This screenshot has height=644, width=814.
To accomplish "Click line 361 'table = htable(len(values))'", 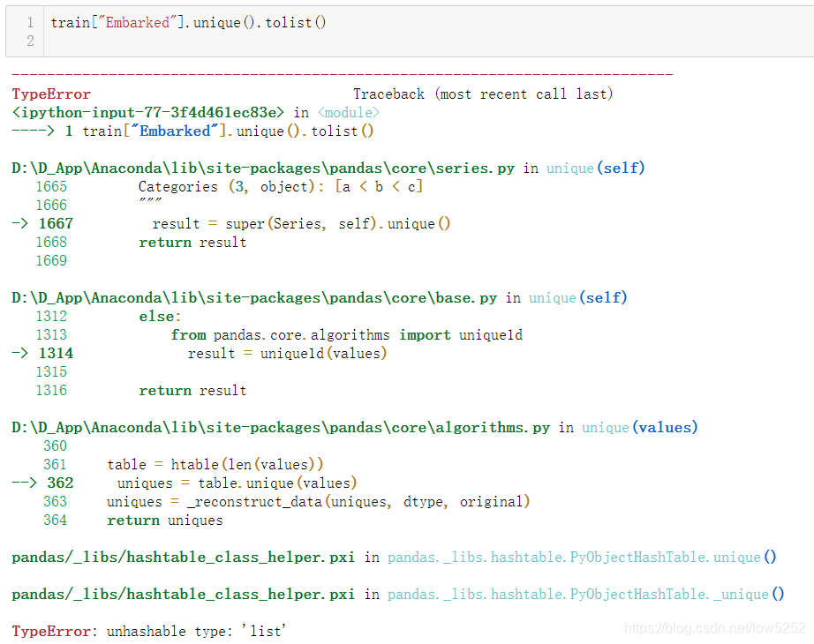I will click(x=215, y=464).
